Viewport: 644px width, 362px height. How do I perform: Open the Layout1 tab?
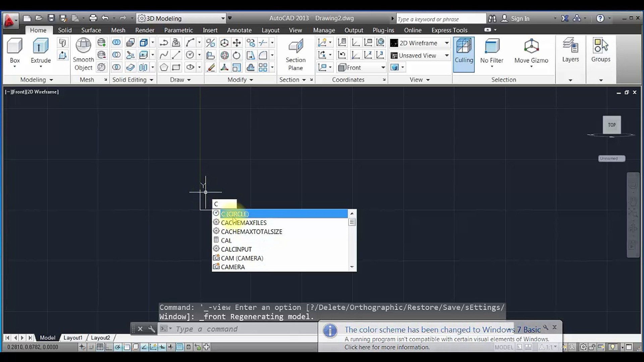[x=73, y=338]
